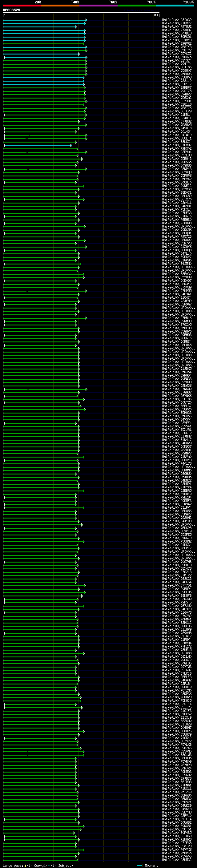Select label UniRef100_Q9SI75
Viewport: 197px width, 868px height.
coord(177,91)
